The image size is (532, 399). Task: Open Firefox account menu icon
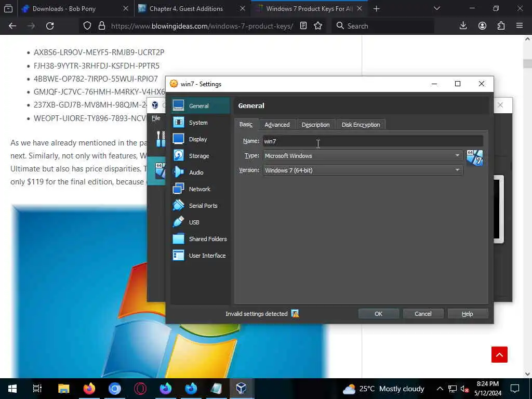click(482, 26)
